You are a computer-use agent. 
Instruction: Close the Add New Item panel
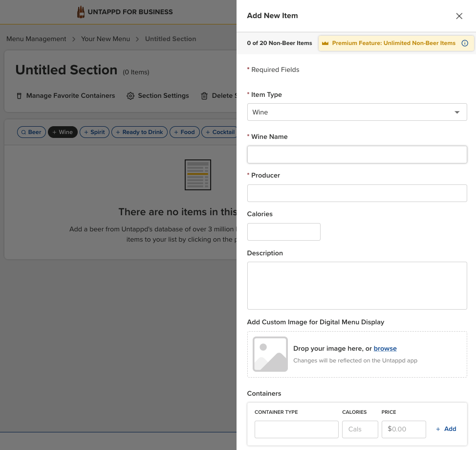pyautogui.click(x=459, y=16)
